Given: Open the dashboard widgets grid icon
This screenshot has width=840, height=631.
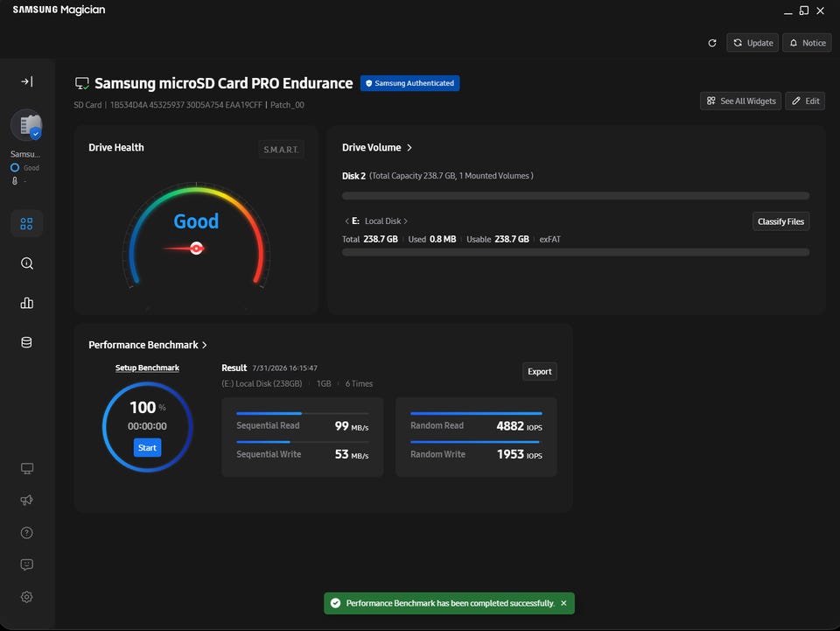Looking at the screenshot, I should (26, 223).
